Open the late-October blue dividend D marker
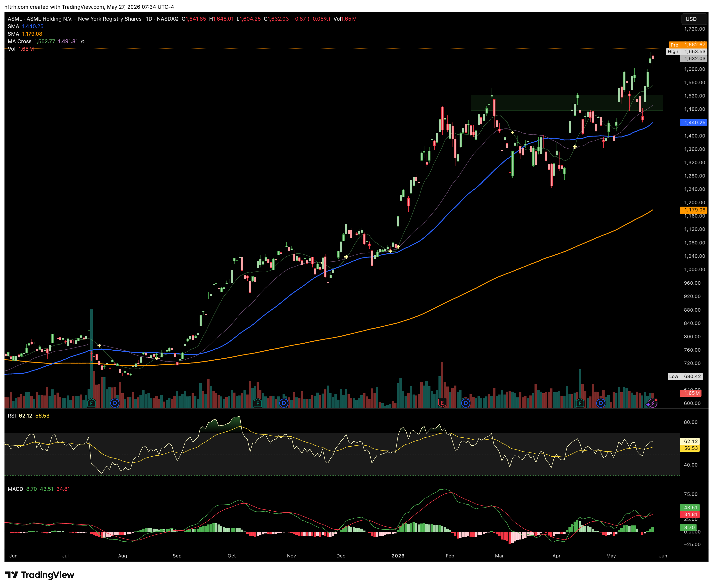713x588 pixels. [x=284, y=403]
